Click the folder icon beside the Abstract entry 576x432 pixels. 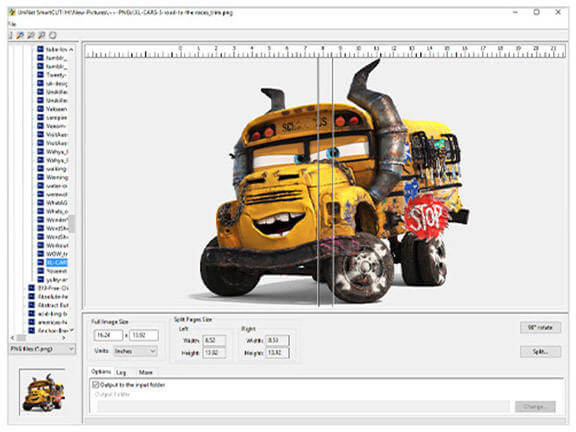pyautogui.click(x=32, y=305)
